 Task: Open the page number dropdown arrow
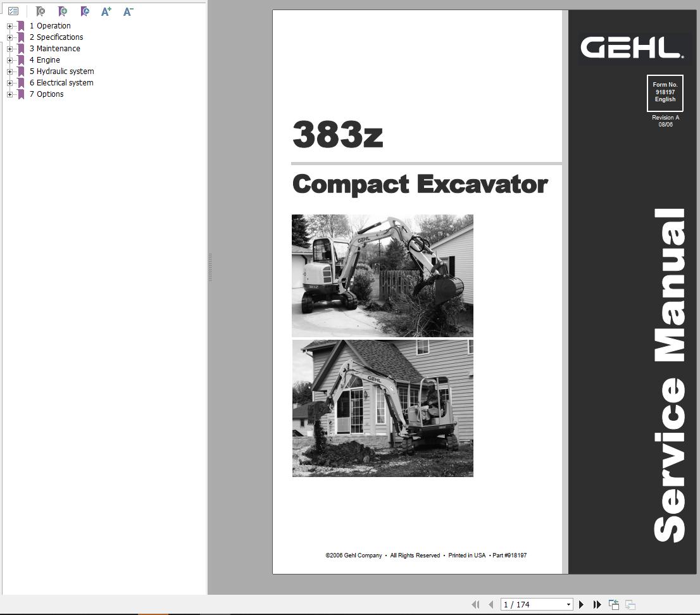pyautogui.click(x=568, y=605)
